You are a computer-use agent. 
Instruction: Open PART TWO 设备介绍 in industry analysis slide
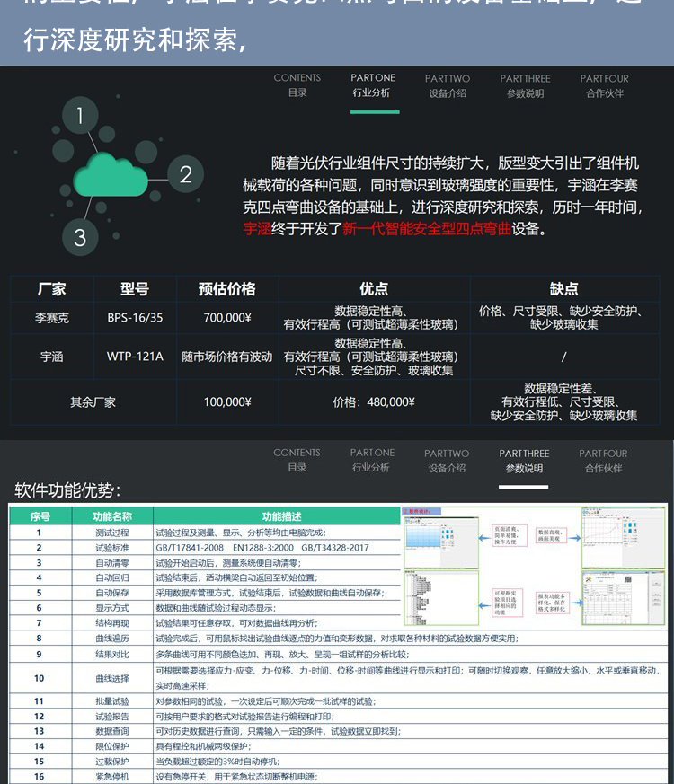pyautogui.click(x=448, y=85)
